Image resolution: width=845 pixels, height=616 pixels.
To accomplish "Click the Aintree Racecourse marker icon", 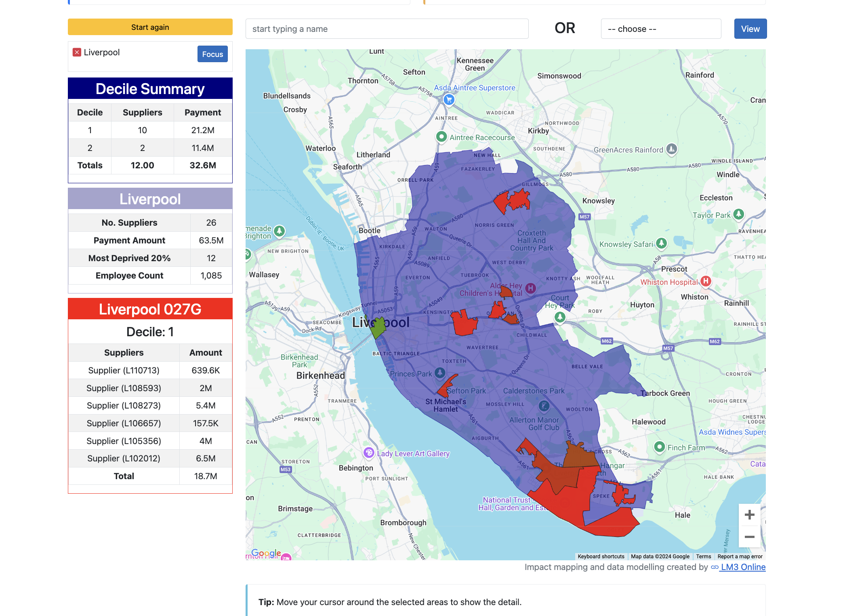I will coord(441,137).
